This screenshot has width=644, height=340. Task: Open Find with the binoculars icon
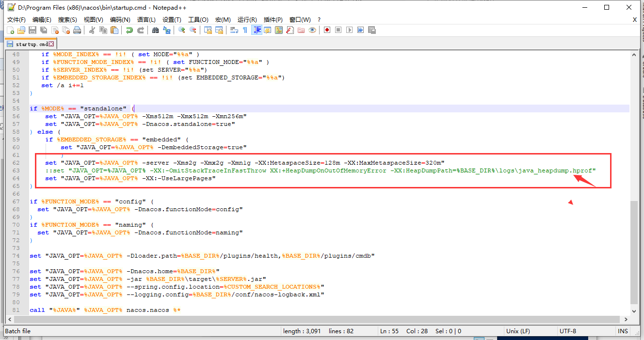(x=155, y=30)
